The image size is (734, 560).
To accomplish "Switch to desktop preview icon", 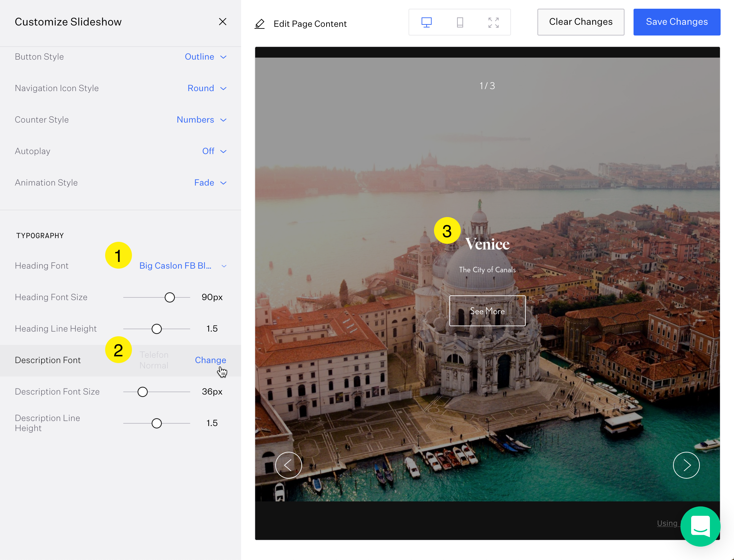I will [426, 22].
